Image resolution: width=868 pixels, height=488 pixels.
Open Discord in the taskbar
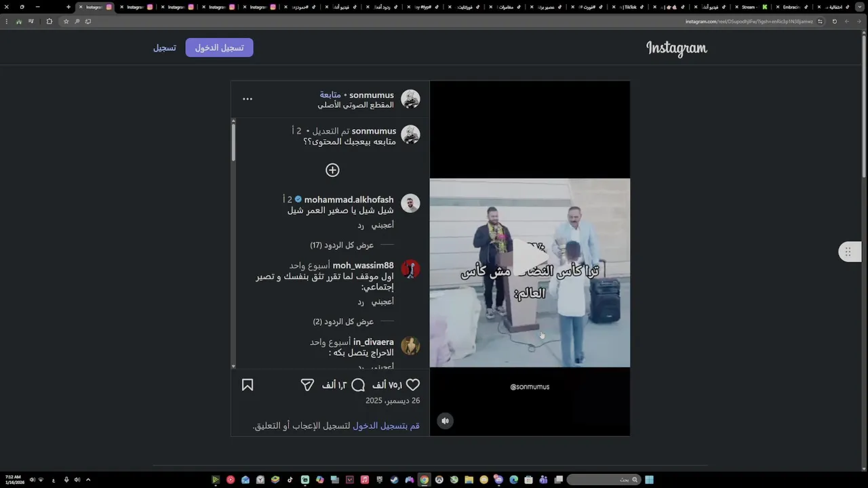pyautogui.click(x=498, y=480)
